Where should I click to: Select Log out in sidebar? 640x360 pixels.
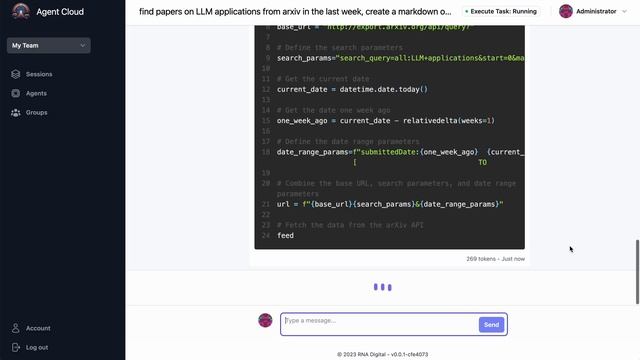(37, 347)
